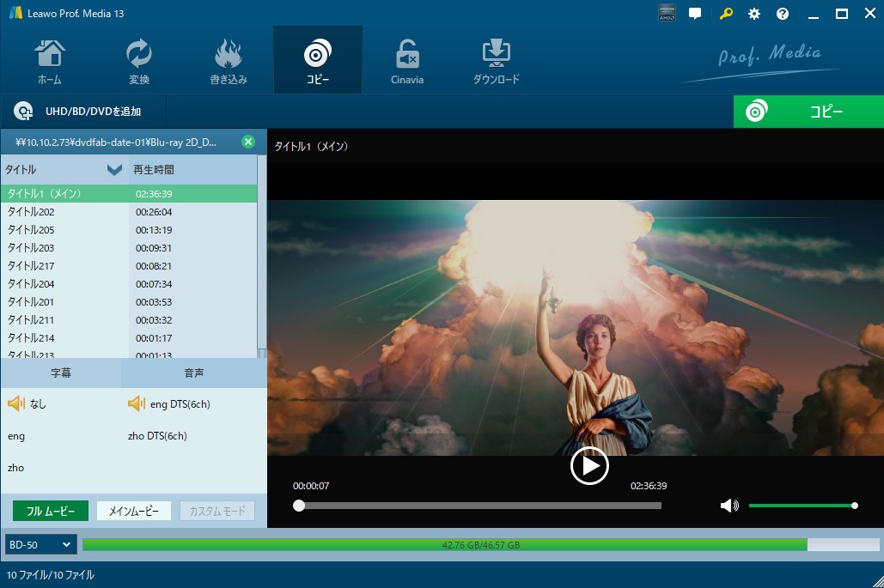Open settings with the gear icon
The width and height of the screenshot is (884, 588).
click(x=753, y=14)
